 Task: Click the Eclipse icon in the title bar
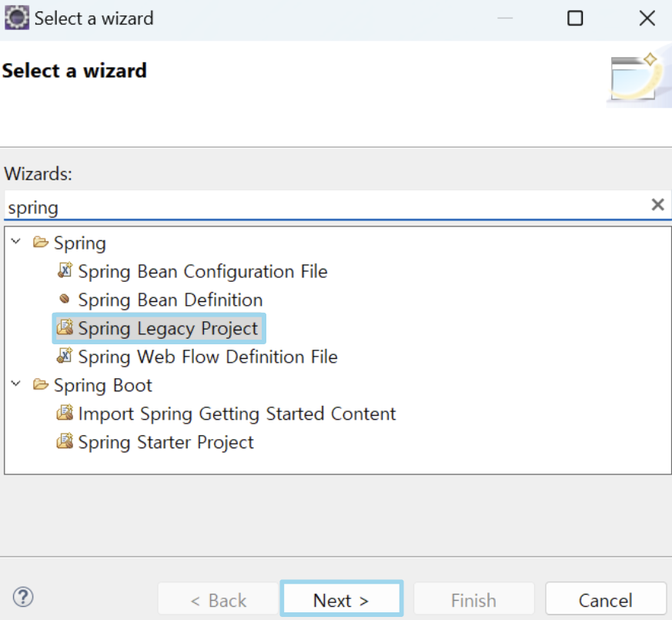17,18
